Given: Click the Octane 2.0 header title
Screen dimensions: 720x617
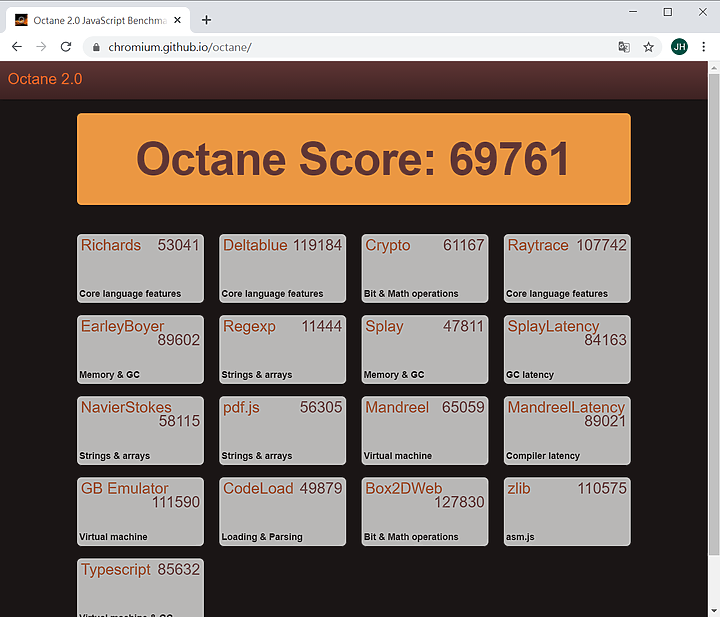Looking at the screenshot, I should pos(45,79).
